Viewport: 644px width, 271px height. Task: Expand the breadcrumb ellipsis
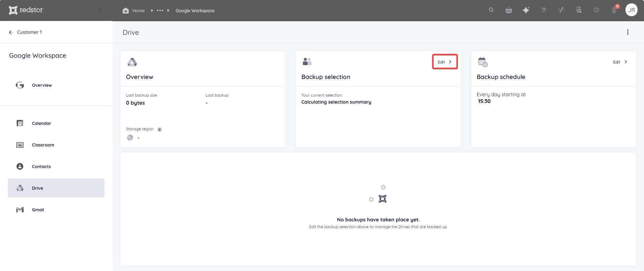click(x=160, y=10)
